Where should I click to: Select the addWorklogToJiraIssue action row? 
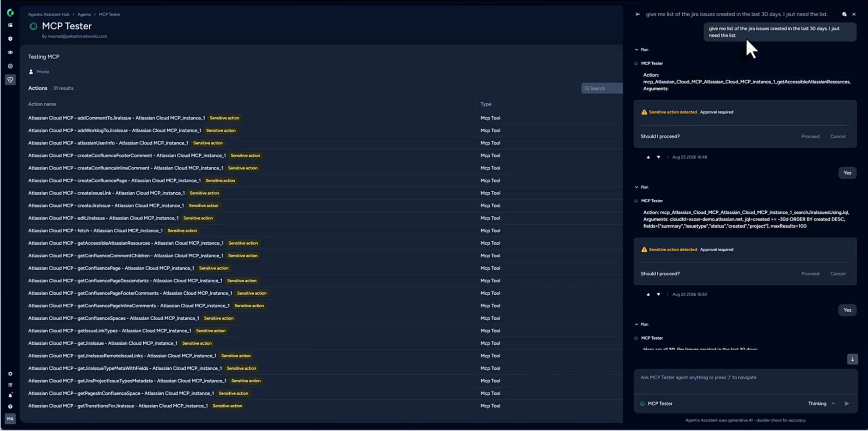click(325, 130)
